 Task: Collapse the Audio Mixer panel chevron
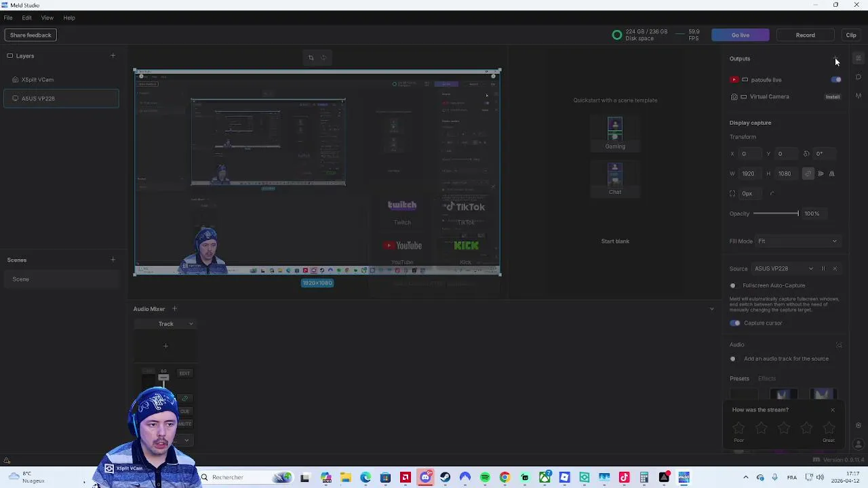click(x=711, y=309)
